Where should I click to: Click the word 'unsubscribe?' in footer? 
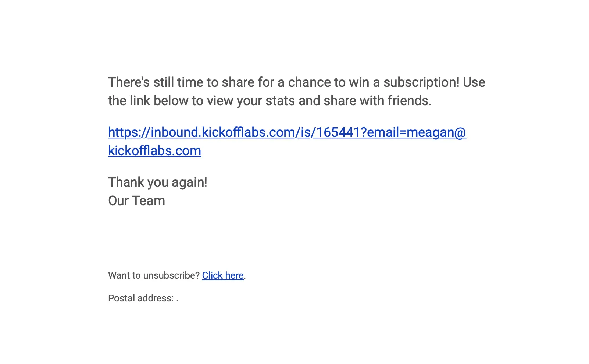pos(171,275)
